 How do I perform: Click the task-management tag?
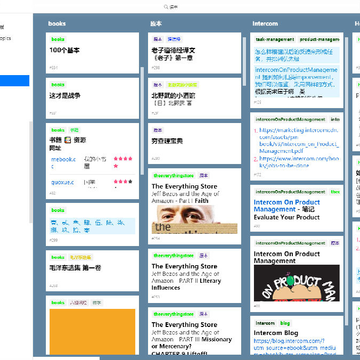pyautogui.click(x=275, y=39)
